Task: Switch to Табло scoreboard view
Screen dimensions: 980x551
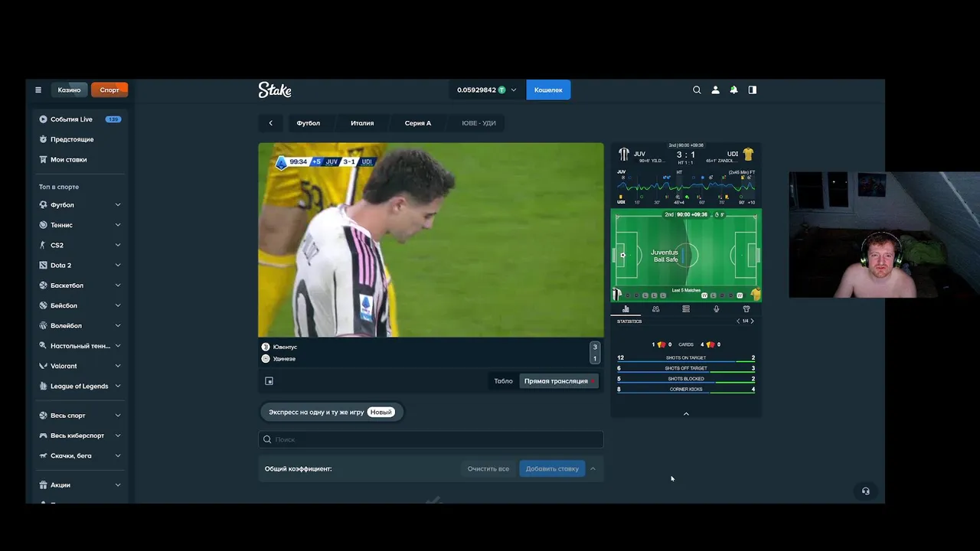Action: click(x=503, y=381)
